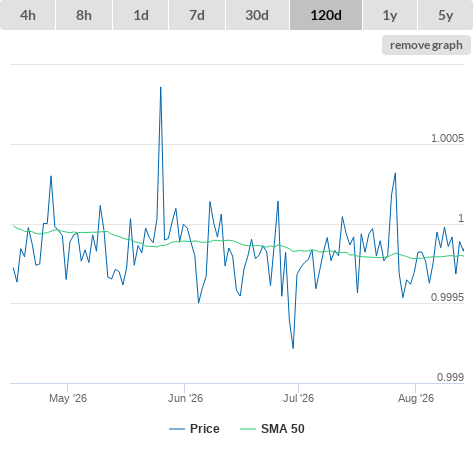The height and width of the screenshot is (455, 474).
Task: Toggle the Price series in legend
Action: [205, 429]
